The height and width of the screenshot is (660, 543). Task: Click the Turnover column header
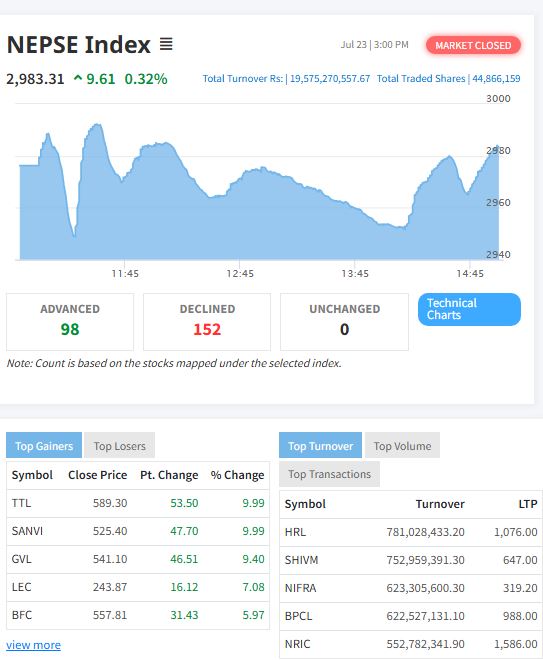pos(440,504)
